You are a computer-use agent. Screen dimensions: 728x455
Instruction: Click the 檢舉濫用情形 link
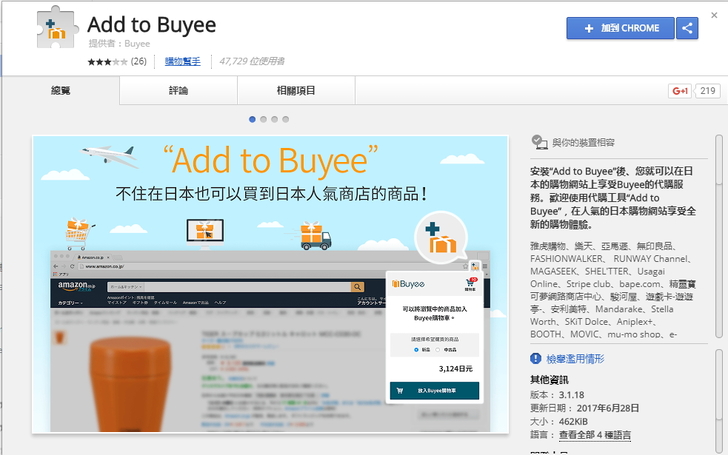point(575,358)
